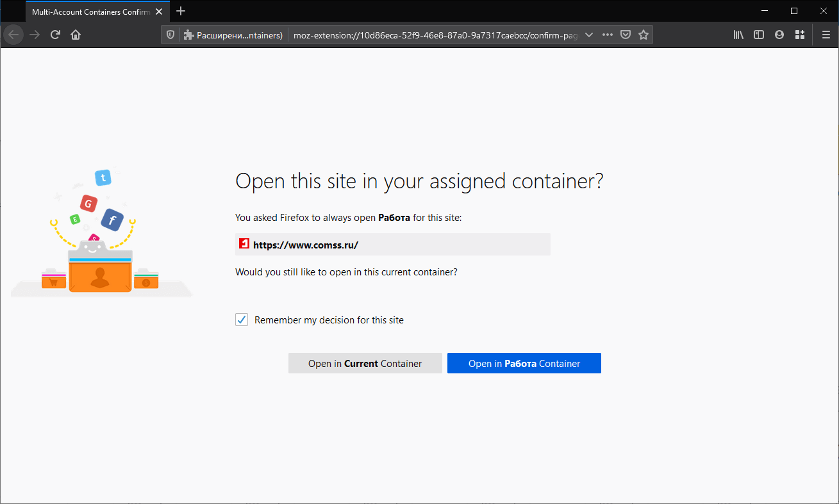Open a new tab with the plus button
Image resolution: width=839 pixels, height=504 pixels.
tap(180, 11)
